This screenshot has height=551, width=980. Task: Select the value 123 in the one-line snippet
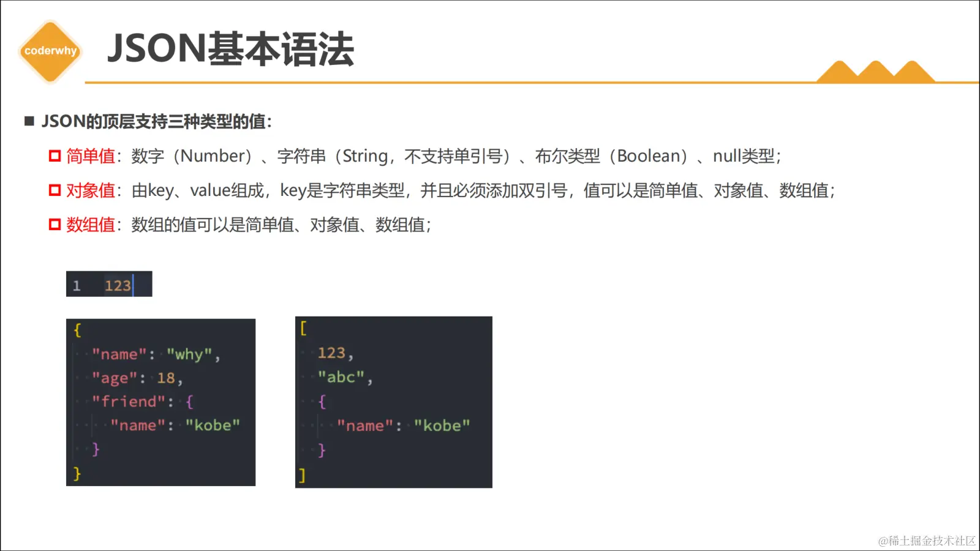[x=118, y=286]
